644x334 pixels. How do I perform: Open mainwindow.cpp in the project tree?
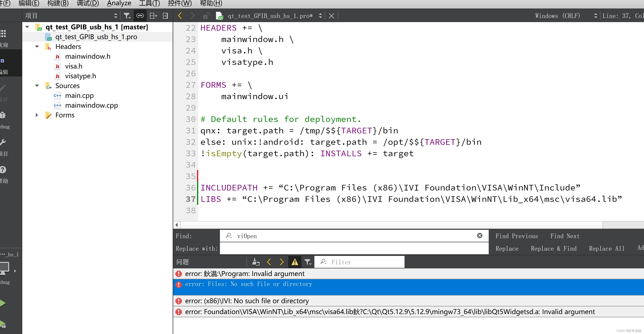click(x=91, y=105)
